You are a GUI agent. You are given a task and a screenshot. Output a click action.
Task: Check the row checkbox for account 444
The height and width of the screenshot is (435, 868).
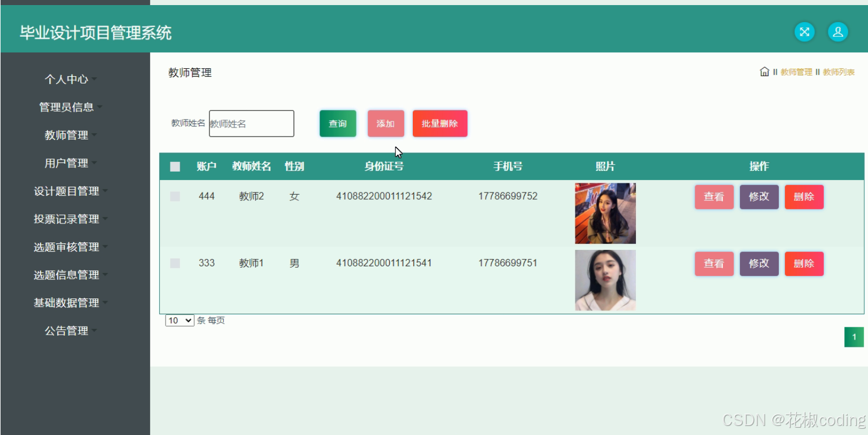(x=175, y=196)
